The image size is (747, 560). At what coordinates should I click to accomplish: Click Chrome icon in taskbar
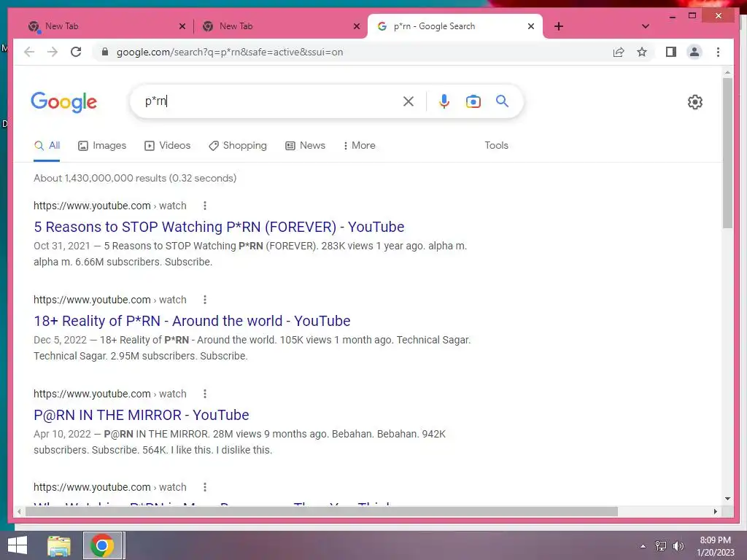102,545
